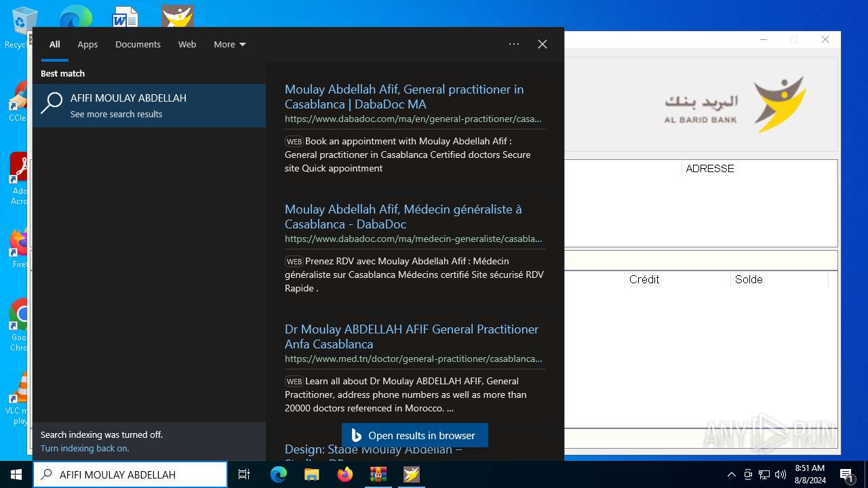Click the Al Barid Bank logo
Screen dimensions: 868x488
735,104
